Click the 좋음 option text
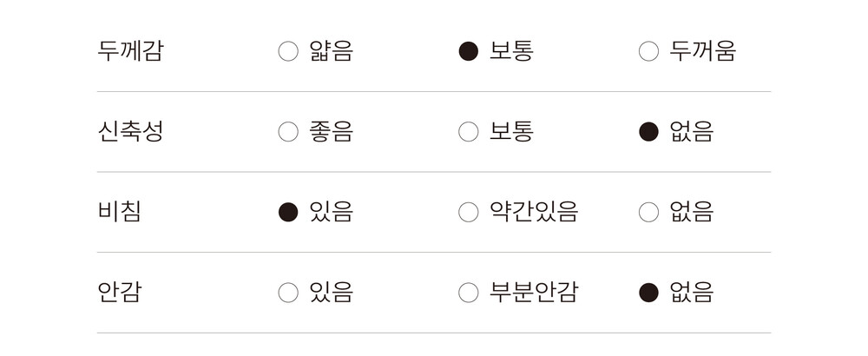Screen dimensions: 868x356 click(331, 132)
